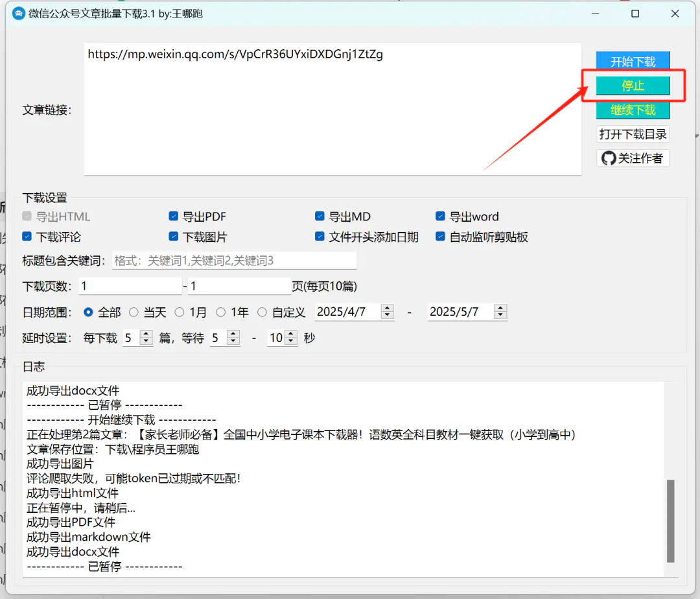Click the starting page number field
Image resolution: width=700 pixels, height=599 pixels.
(130, 286)
